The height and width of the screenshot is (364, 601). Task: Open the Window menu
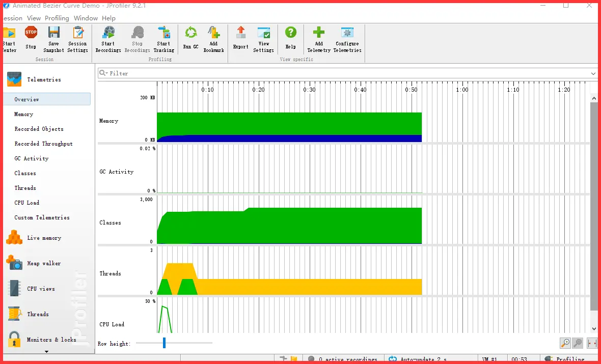[86, 18]
